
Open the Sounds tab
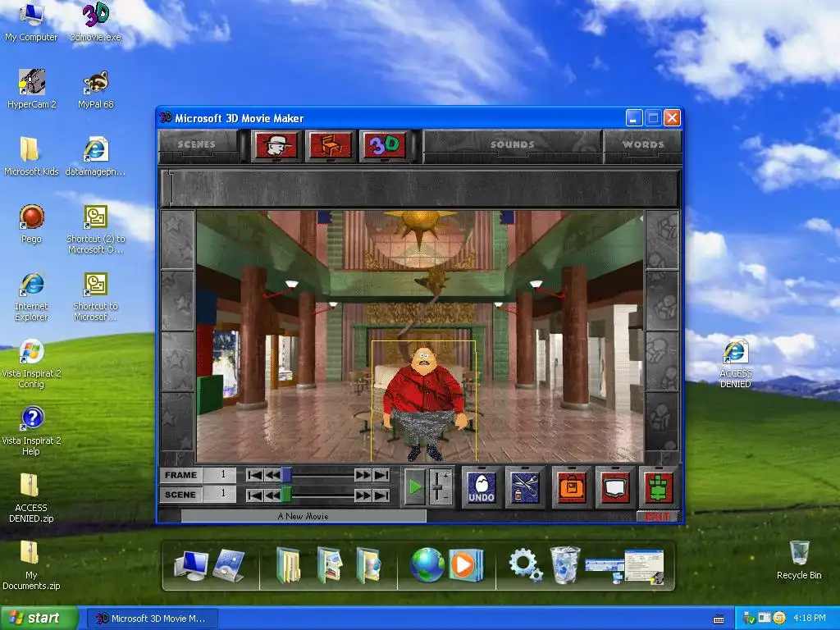click(512, 144)
